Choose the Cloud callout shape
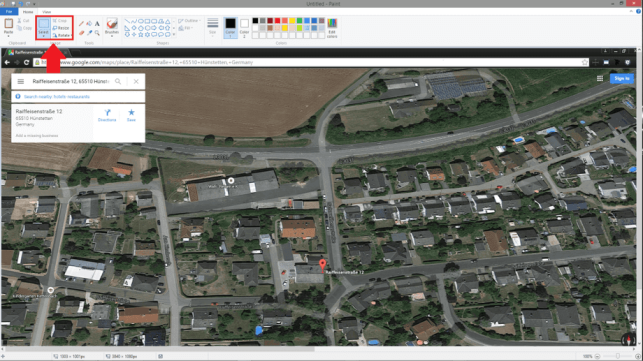643x361 pixels. point(167,34)
